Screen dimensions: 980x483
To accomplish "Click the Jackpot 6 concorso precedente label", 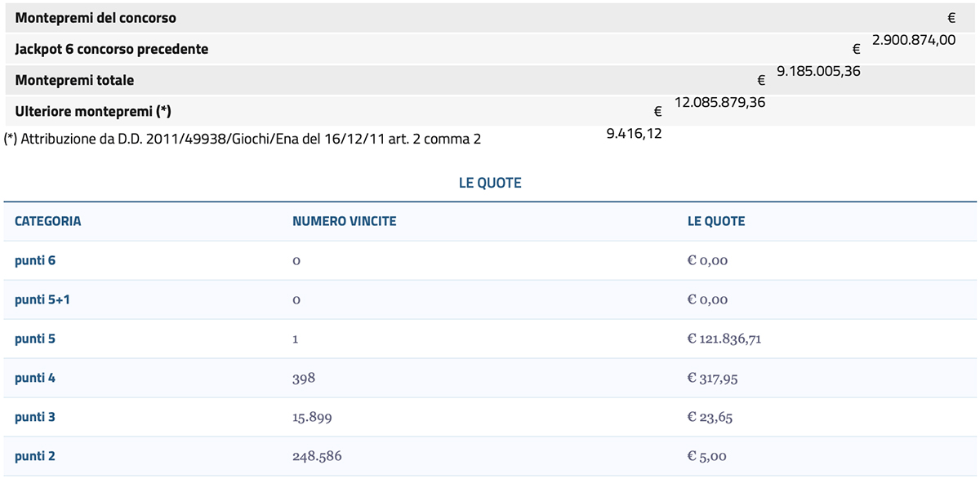I will pos(111,49).
